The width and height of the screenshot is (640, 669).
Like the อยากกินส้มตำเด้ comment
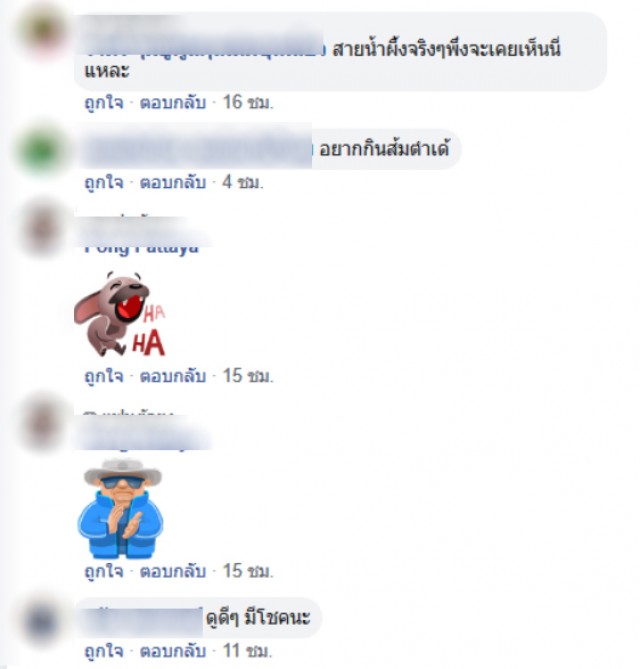point(104,183)
